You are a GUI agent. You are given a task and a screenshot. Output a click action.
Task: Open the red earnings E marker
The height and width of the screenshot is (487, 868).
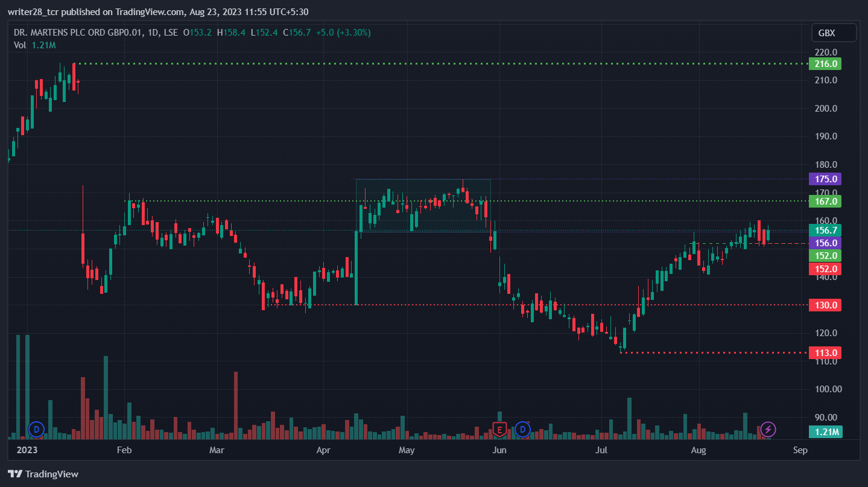click(499, 430)
